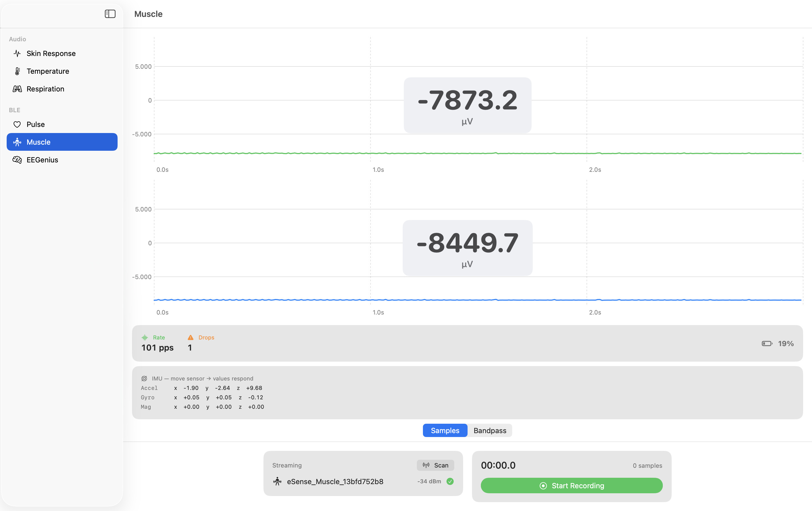Click the Gyro row label
The image size is (812, 511).
pos(148,397)
